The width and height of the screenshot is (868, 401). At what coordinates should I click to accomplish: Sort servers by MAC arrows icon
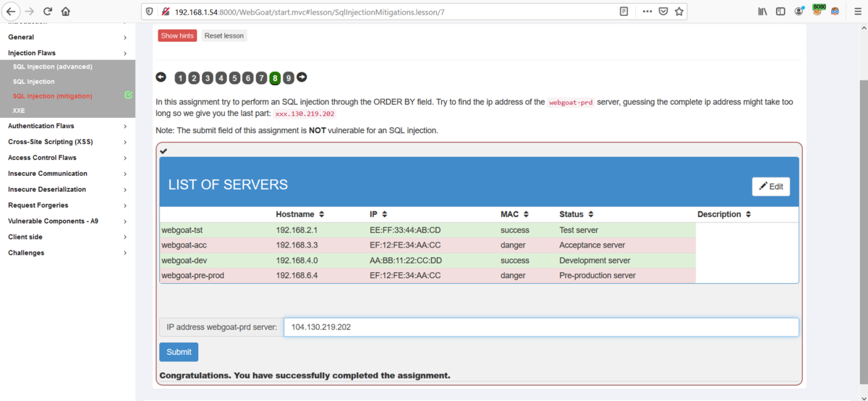[x=526, y=214]
